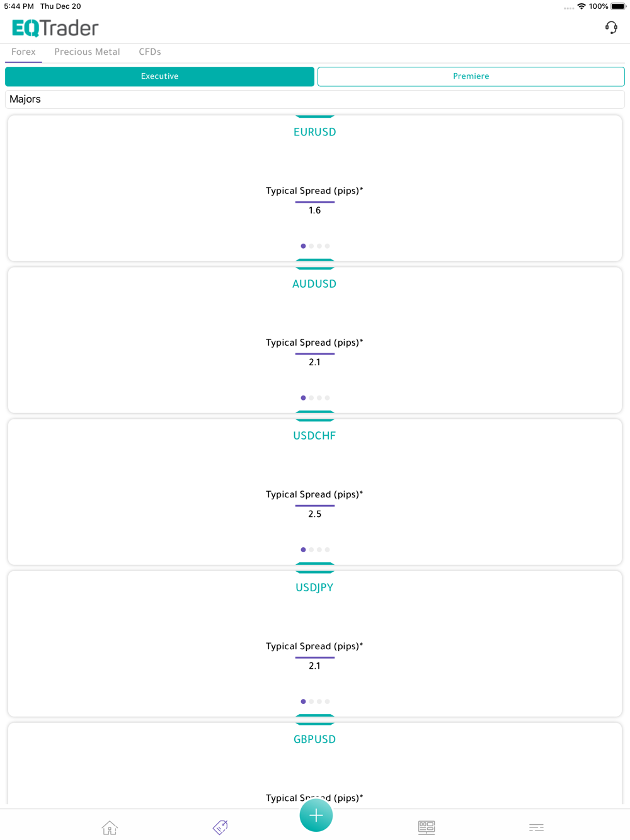Viewport: 630px width, 840px height.
Task: Open the CFDs tab
Action: click(150, 52)
